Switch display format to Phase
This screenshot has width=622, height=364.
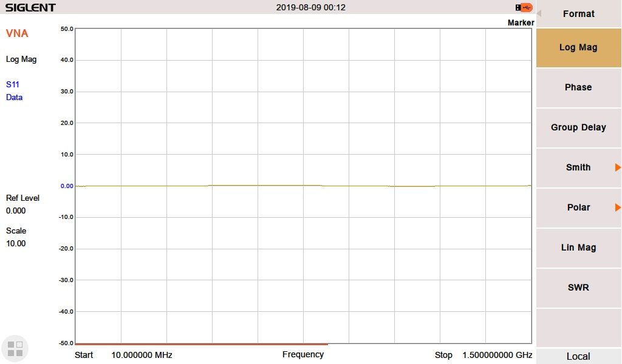(578, 87)
